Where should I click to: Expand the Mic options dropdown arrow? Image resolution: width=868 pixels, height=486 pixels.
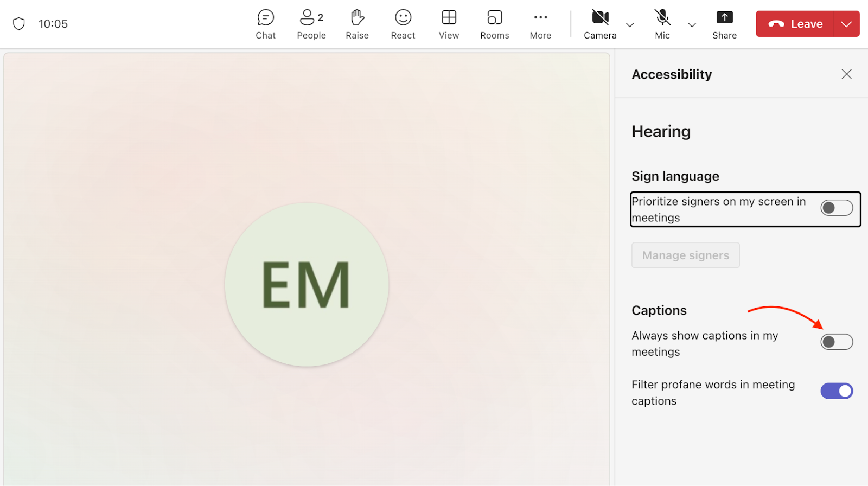[692, 25]
